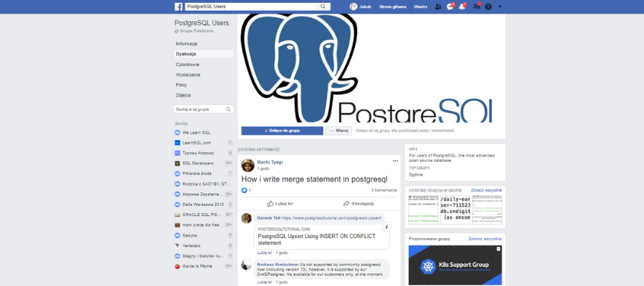Screen dimensions: 644x286
Task: Open Jakub's profile avatar
Action: click(x=353, y=6)
